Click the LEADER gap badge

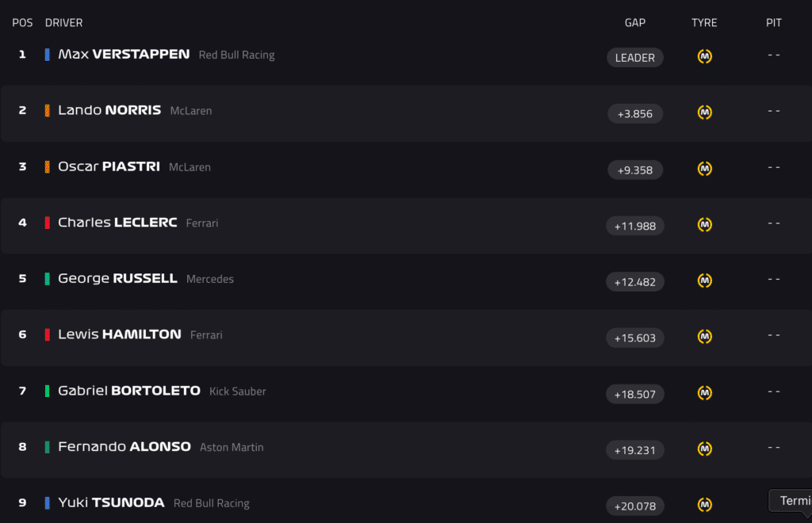tap(634, 58)
